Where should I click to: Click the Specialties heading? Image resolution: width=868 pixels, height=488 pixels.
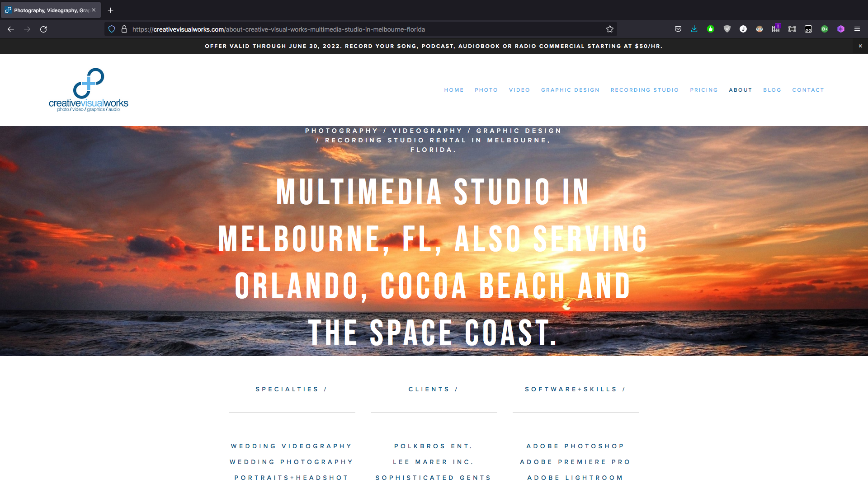pyautogui.click(x=291, y=389)
